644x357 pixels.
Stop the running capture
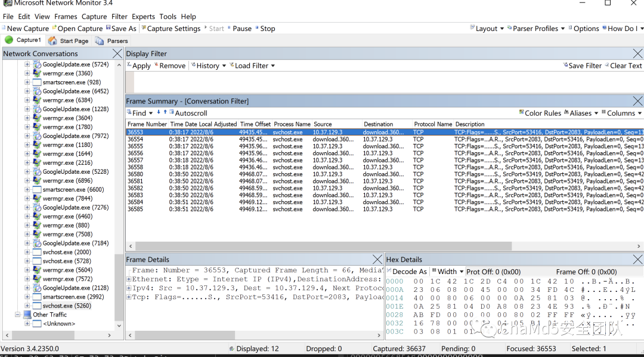pos(265,29)
